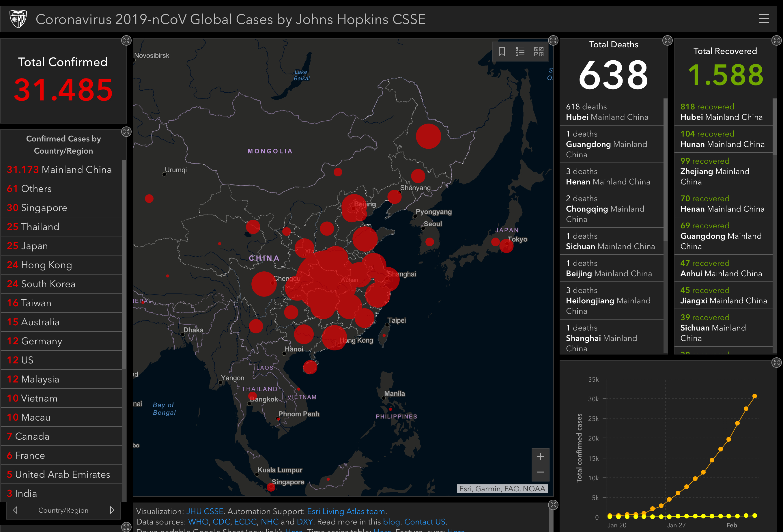Go to next Country/Region list tab arrow

[x=112, y=510]
